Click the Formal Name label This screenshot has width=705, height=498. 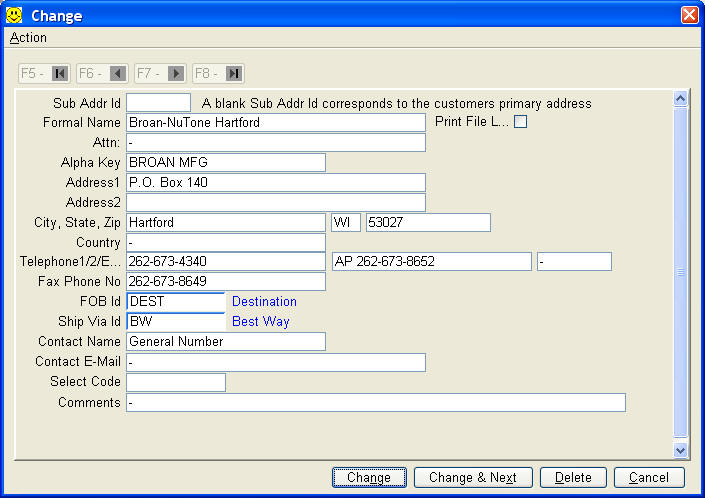pos(82,122)
